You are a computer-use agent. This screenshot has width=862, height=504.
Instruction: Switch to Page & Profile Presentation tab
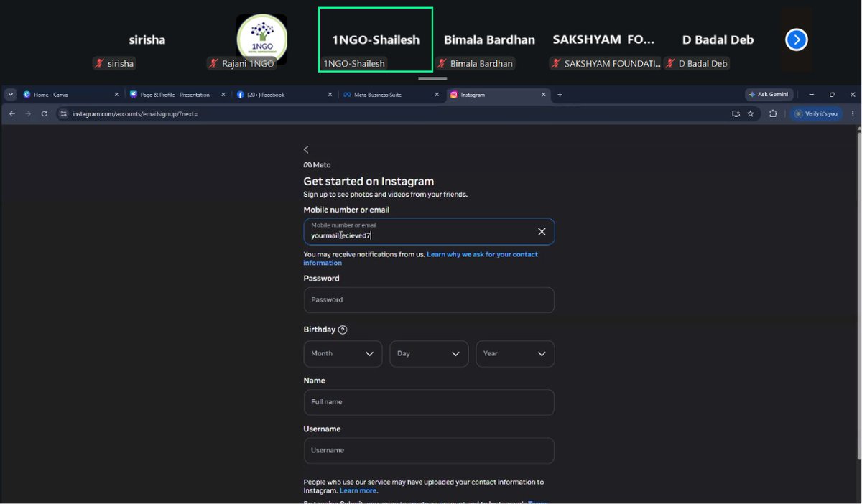coord(176,94)
